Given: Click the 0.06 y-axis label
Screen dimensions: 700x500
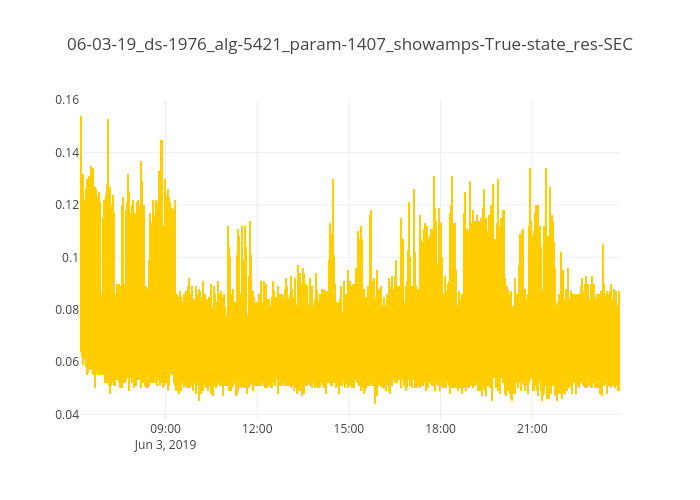Looking at the screenshot, I should pyautogui.click(x=67, y=362).
